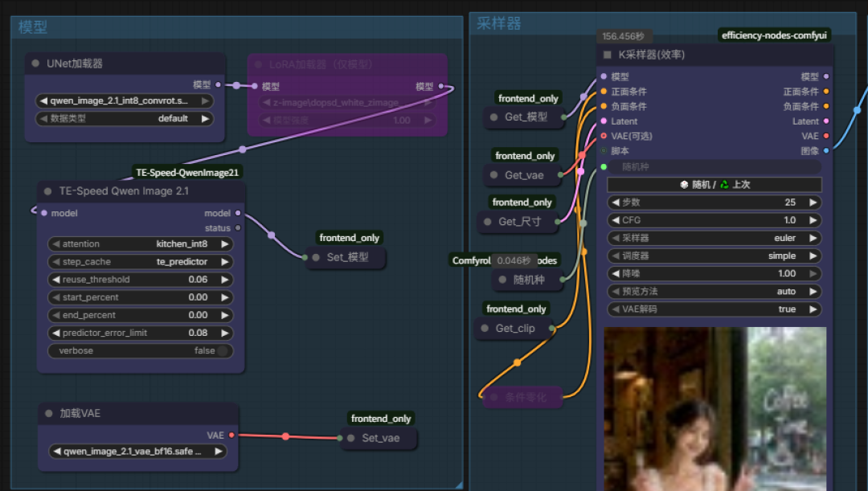Click the status output port on TE-Speed node
868x491 pixels.
pyautogui.click(x=238, y=228)
